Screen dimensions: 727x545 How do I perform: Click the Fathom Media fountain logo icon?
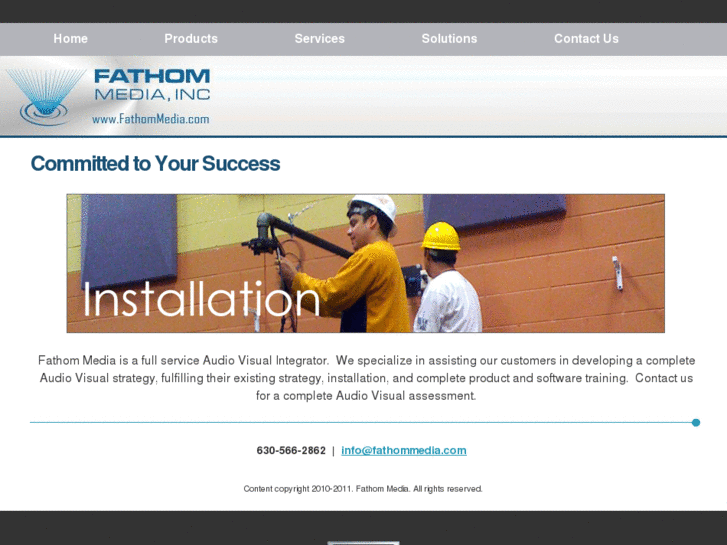click(45, 97)
